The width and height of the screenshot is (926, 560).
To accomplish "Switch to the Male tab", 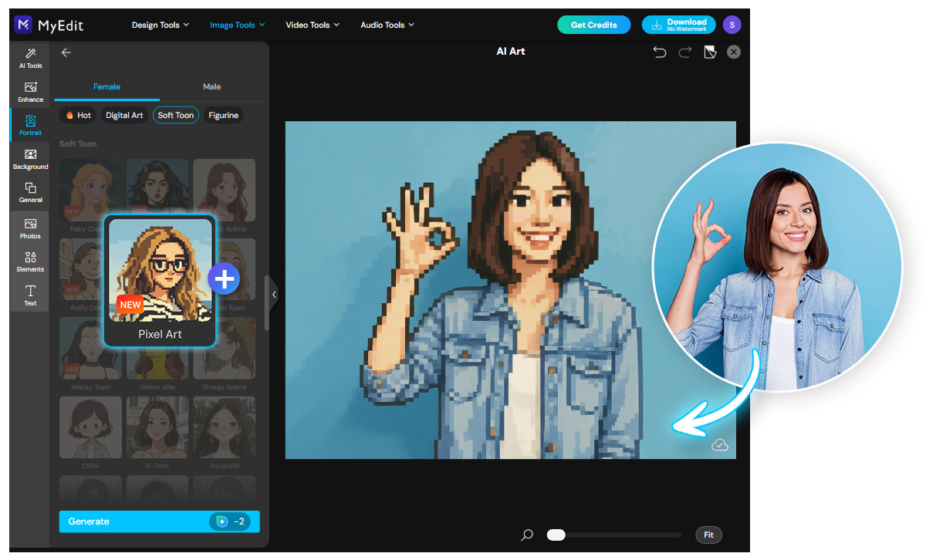I will (x=211, y=86).
